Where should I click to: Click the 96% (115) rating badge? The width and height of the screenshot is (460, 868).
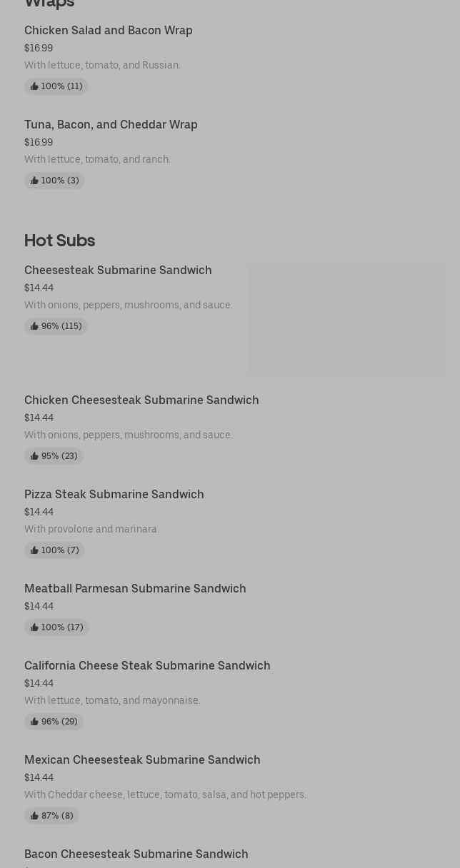point(61,326)
